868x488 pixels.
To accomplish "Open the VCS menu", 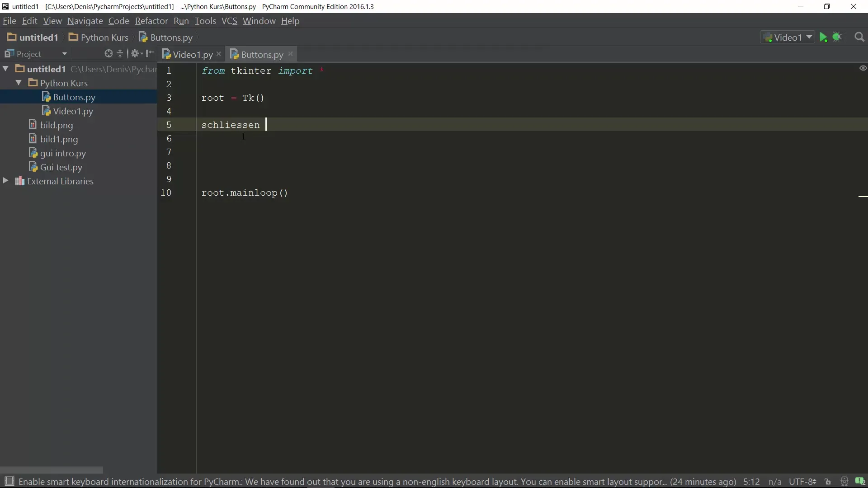I will 229,21.
